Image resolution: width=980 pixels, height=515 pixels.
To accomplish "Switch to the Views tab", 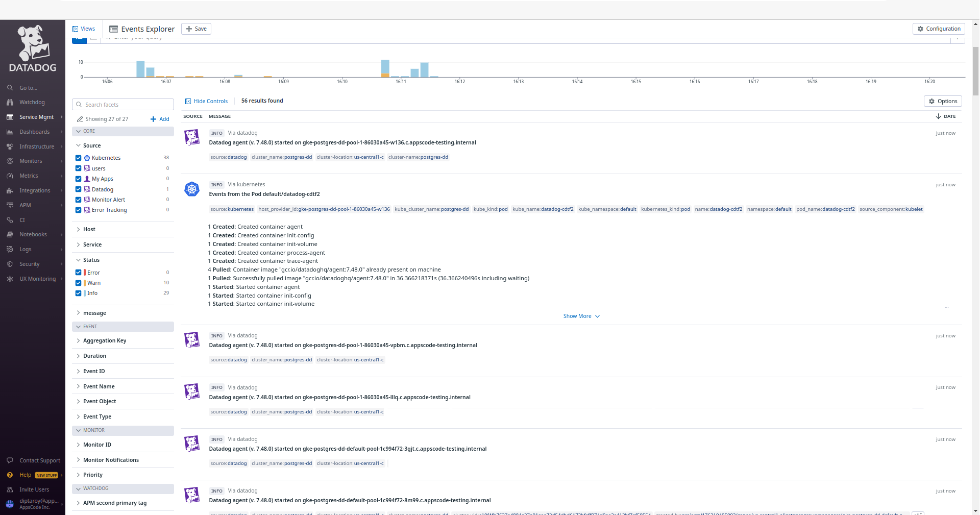I will pos(84,29).
